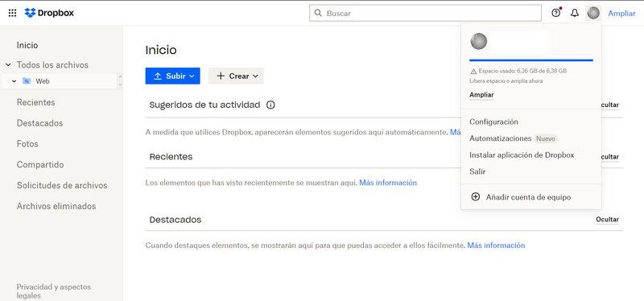Open Fotos in sidebar
Image resolution: width=644 pixels, height=301 pixels.
tap(27, 144)
